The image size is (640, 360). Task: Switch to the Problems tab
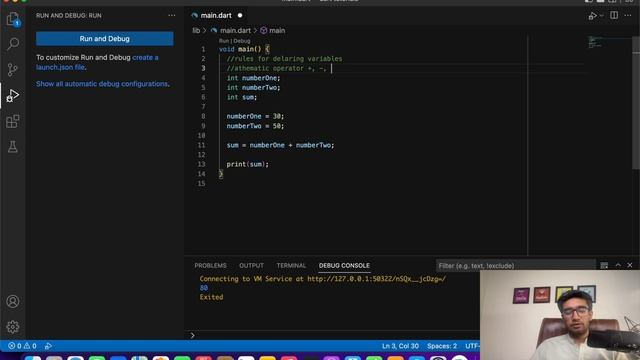210,266
